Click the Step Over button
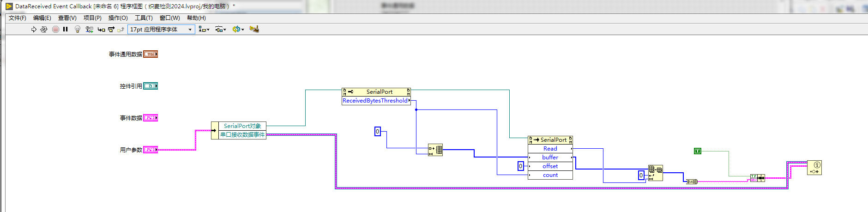The height and width of the screenshot is (212, 868). point(111,29)
